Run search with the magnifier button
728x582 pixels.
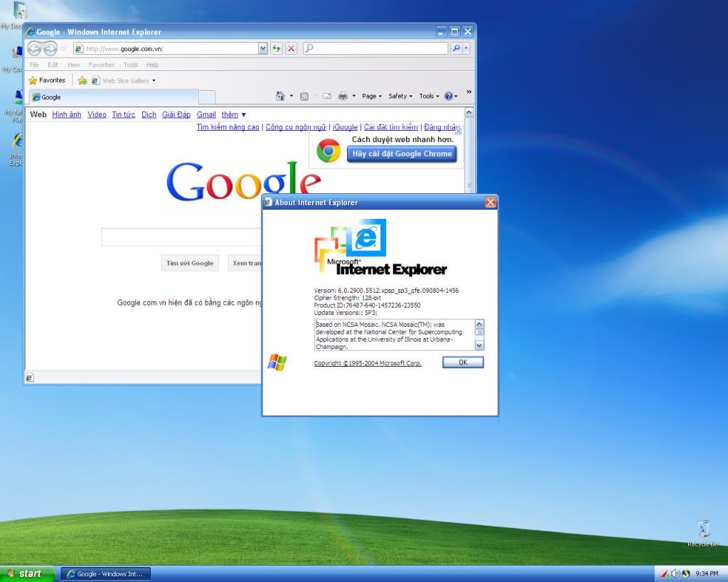tap(456, 48)
